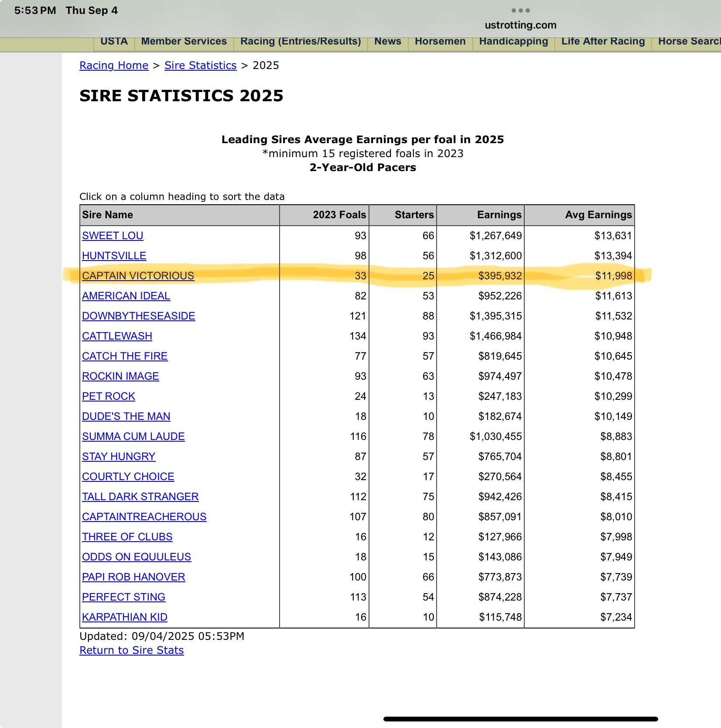Open PAPI ROB HANOVER sire link
Image resolution: width=721 pixels, height=728 pixels.
pos(133,577)
